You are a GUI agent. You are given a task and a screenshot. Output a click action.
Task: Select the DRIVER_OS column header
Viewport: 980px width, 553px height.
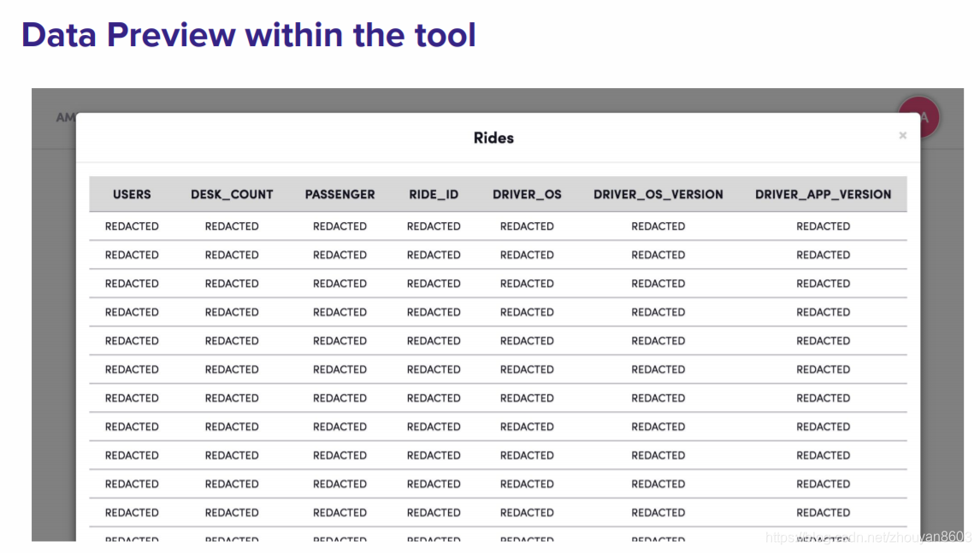pos(527,194)
